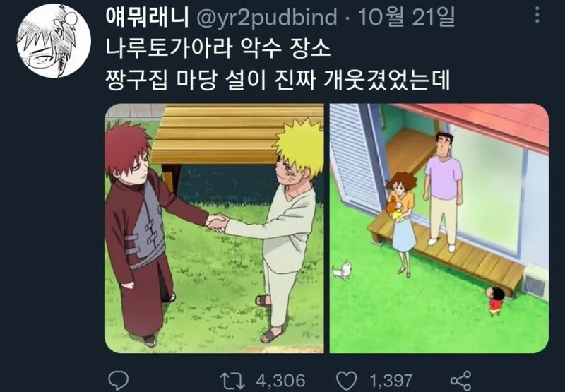Open the three-dot more options menu
Viewport: 565px width, 392px height.
click(537, 16)
